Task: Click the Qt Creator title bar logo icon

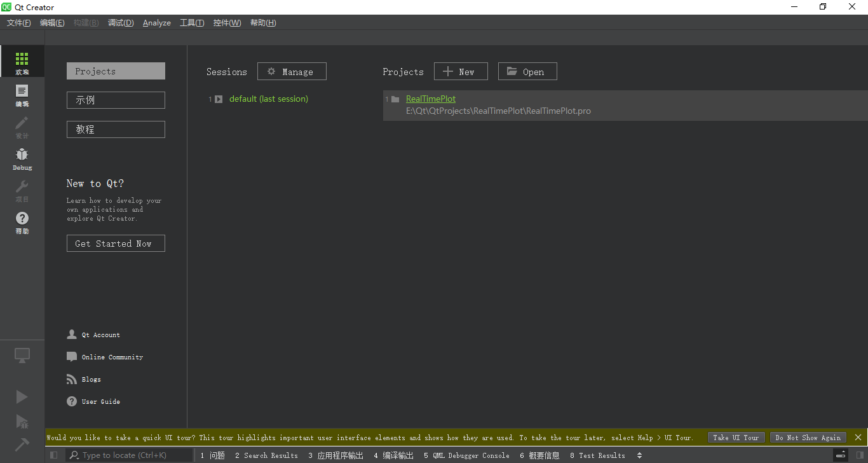Action: [x=7, y=7]
